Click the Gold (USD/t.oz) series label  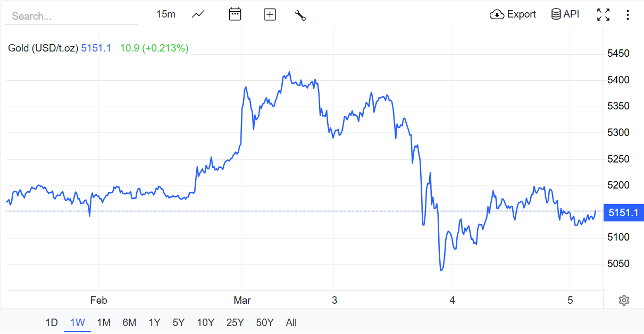(x=43, y=48)
